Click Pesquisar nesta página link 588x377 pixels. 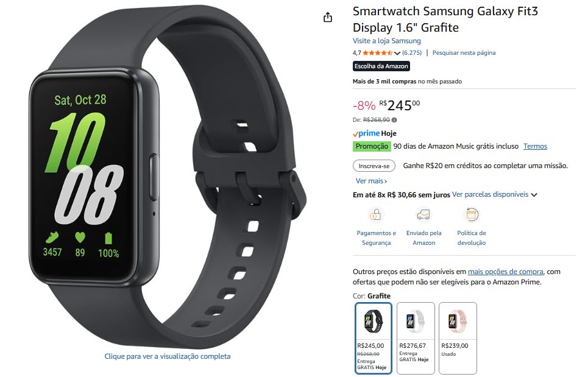(x=464, y=53)
